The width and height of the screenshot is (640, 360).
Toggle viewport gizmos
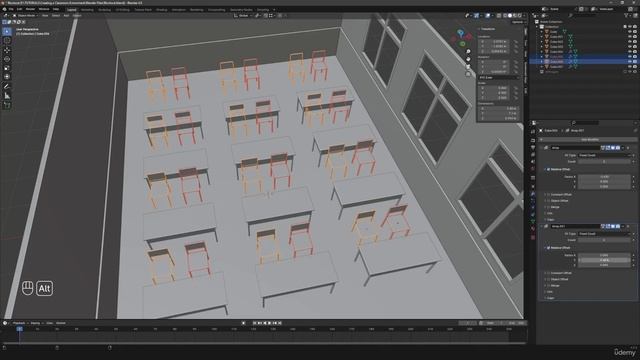pos(477,16)
